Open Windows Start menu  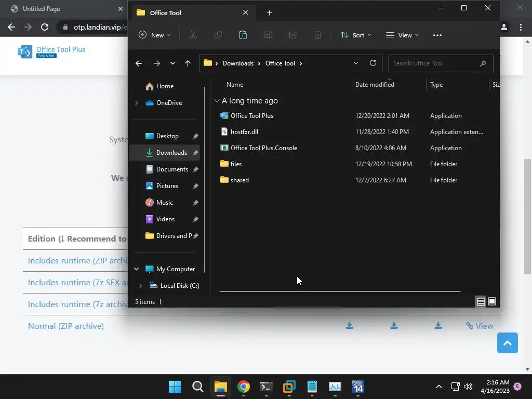click(x=175, y=387)
